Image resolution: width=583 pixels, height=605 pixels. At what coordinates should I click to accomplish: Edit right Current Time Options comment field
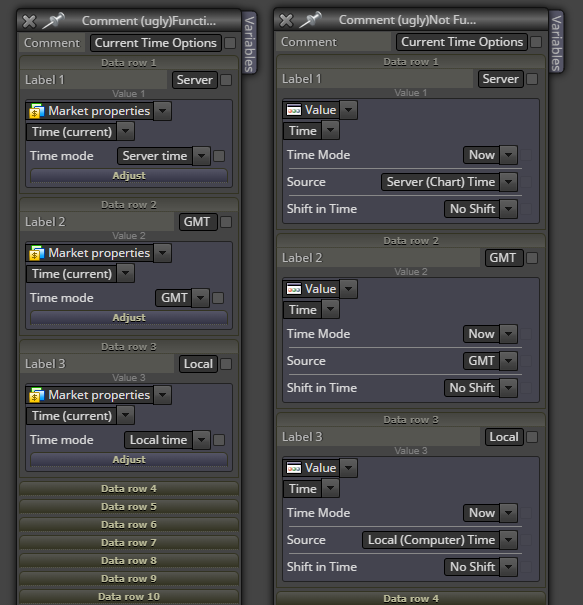[x=462, y=42]
